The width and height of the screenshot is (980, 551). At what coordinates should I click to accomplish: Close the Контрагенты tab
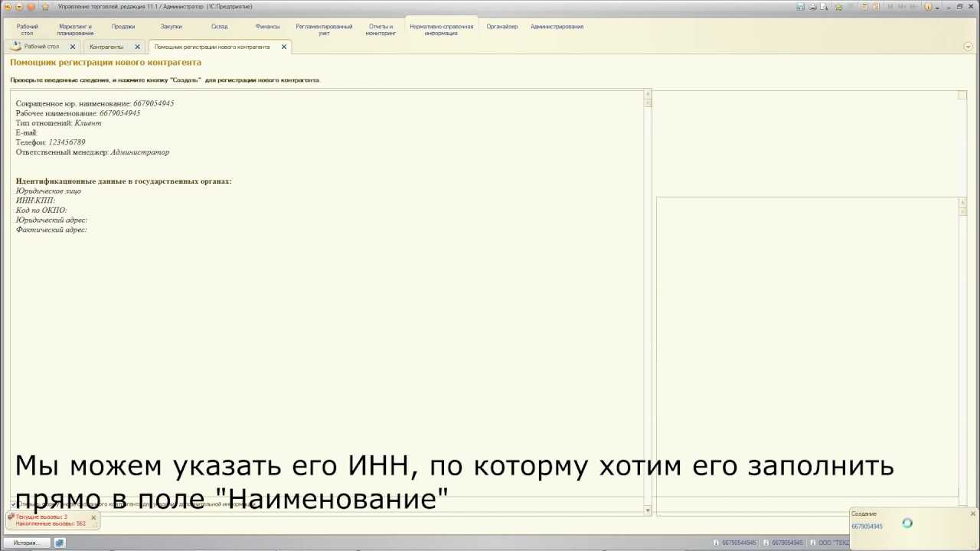pos(138,47)
